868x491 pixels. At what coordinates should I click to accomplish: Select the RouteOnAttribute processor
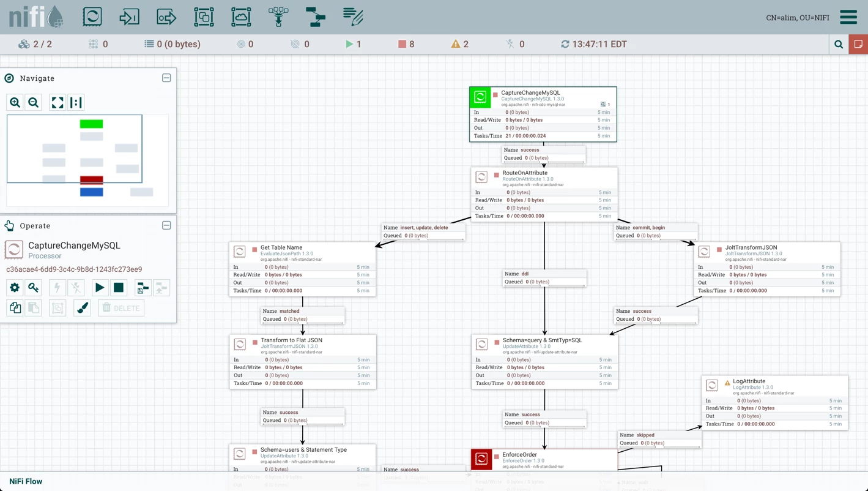544,195
